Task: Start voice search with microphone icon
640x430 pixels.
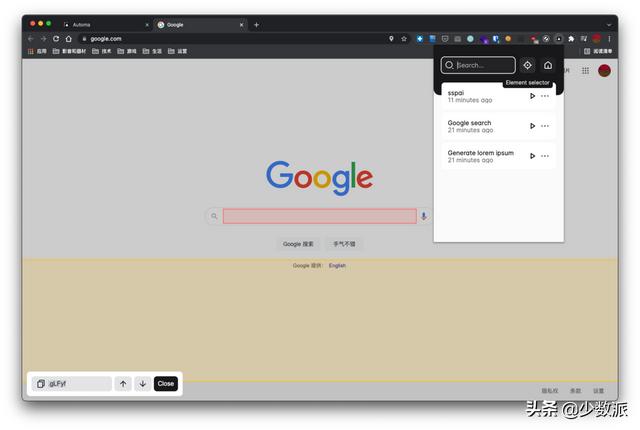Action: pos(424,216)
